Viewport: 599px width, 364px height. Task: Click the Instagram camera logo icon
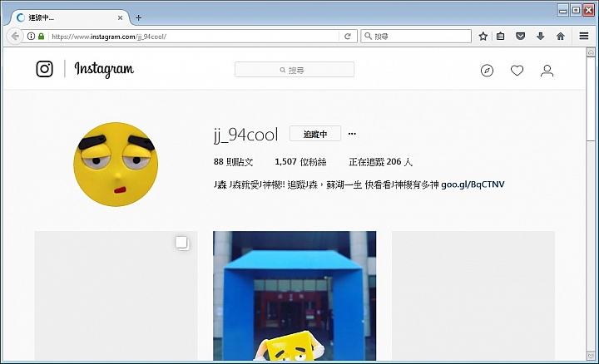click(44, 69)
